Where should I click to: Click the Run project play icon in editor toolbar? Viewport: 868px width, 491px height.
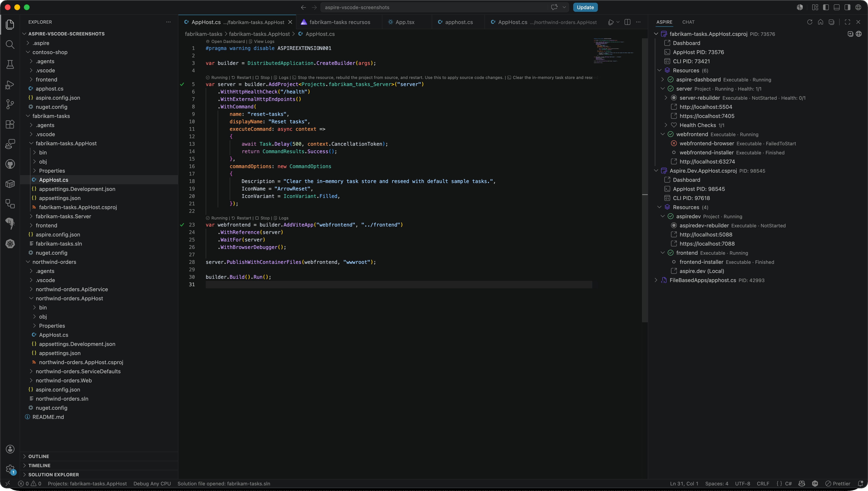click(x=611, y=22)
